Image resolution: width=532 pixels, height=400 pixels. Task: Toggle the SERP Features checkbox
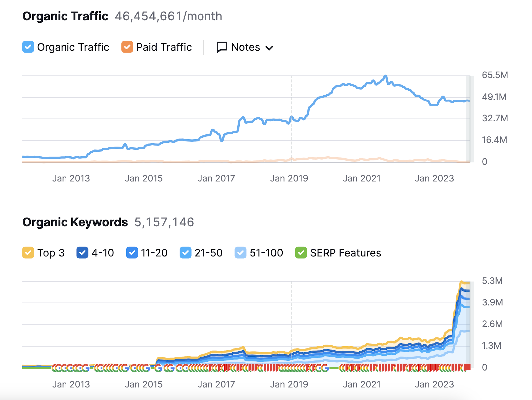tap(301, 253)
